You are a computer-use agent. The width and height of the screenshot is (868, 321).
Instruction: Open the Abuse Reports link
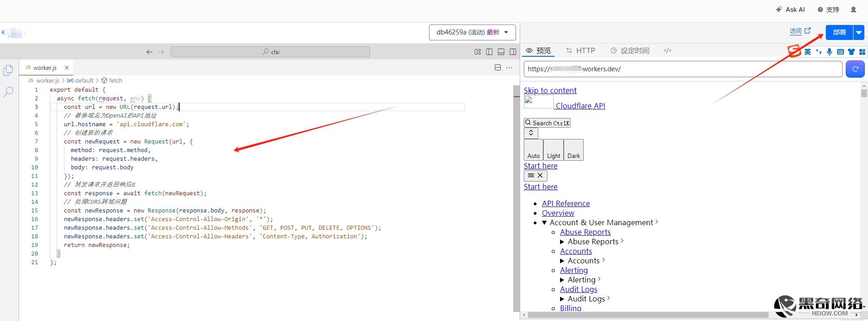(x=585, y=232)
